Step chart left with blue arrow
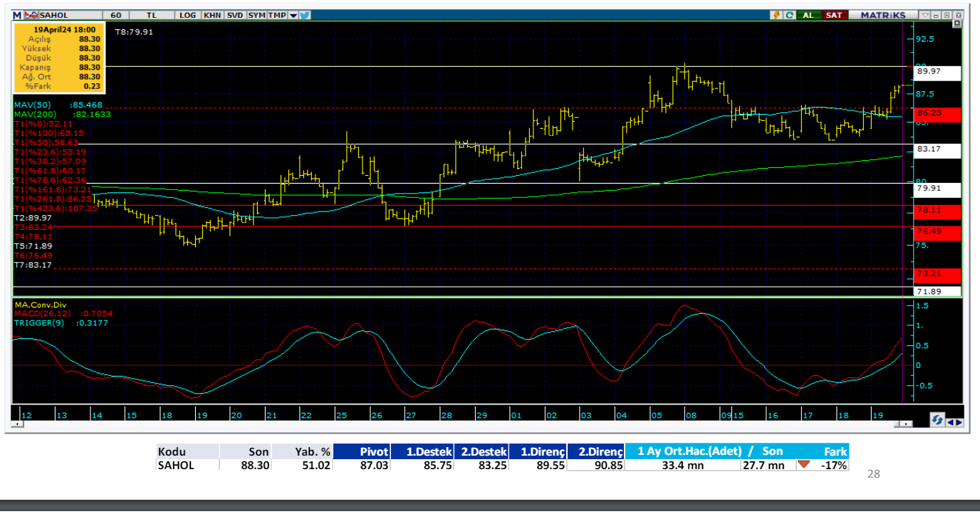Screen dimensions: 980x519 pos(949,421)
